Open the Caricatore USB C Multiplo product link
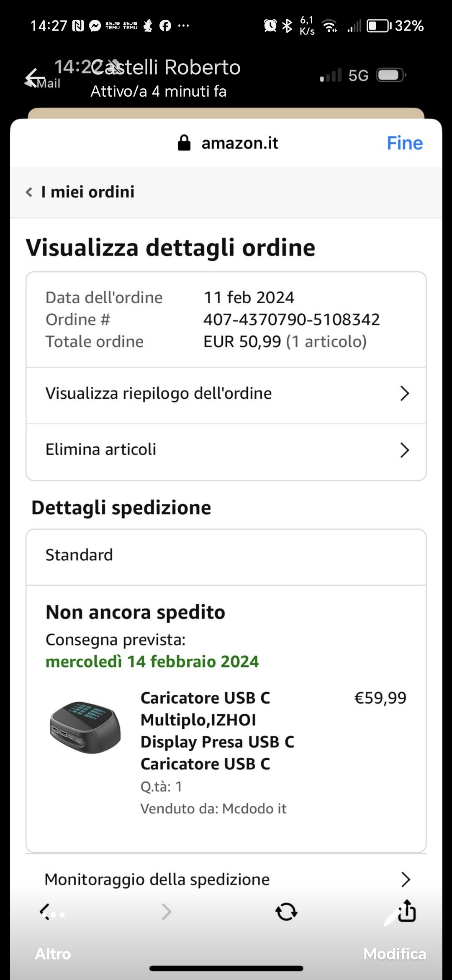The height and width of the screenshot is (980, 452). pos(217,730)
